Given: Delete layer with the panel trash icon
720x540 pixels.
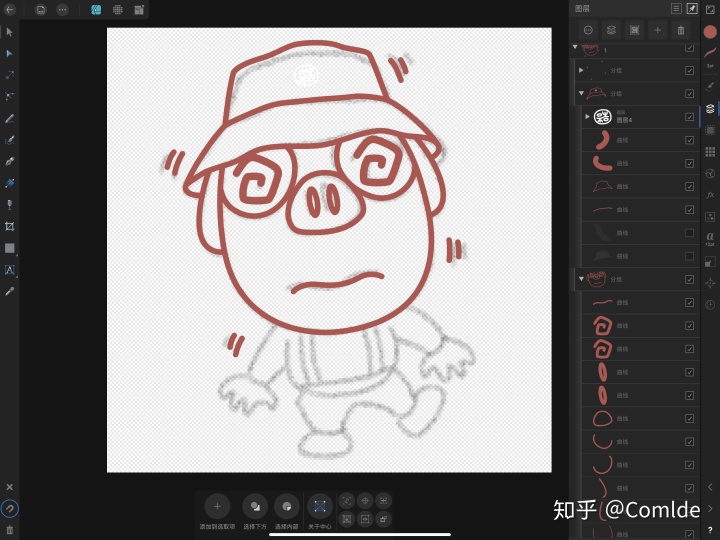Looking at the screenshot, I should tap(681, 30).
